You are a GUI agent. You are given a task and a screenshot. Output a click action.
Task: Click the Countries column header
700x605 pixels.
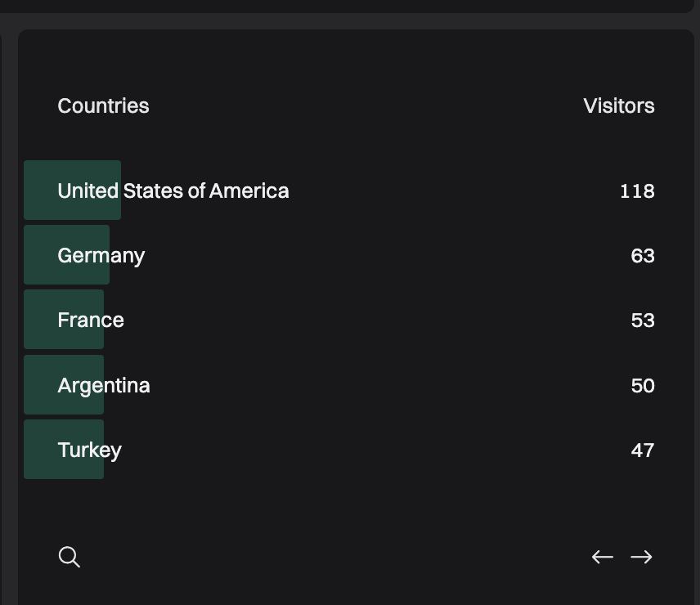click(x=103, y=105)
